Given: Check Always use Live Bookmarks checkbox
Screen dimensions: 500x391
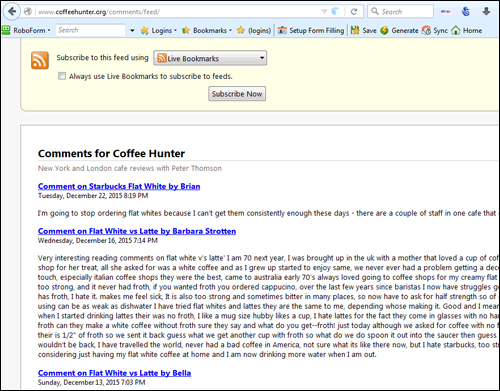Looking at the screenshot, I should click(x=62, y=76).
